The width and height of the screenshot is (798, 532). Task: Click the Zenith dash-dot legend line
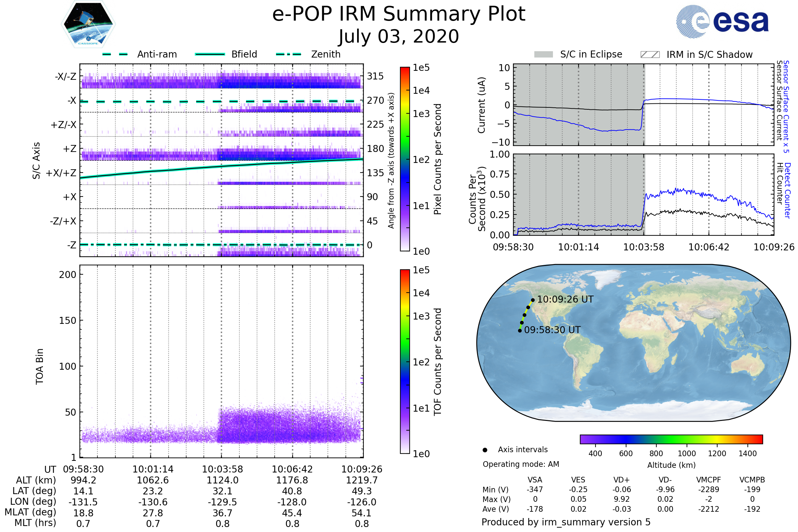pyautogui.click(x=288, y=54)
